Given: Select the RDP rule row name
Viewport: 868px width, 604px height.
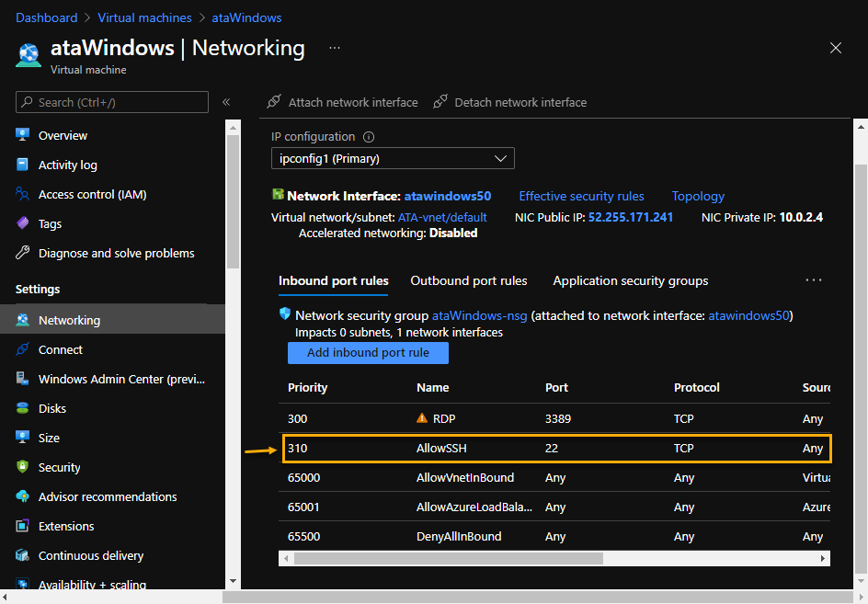Looking at the screenshot, I should tap(444, 418).
